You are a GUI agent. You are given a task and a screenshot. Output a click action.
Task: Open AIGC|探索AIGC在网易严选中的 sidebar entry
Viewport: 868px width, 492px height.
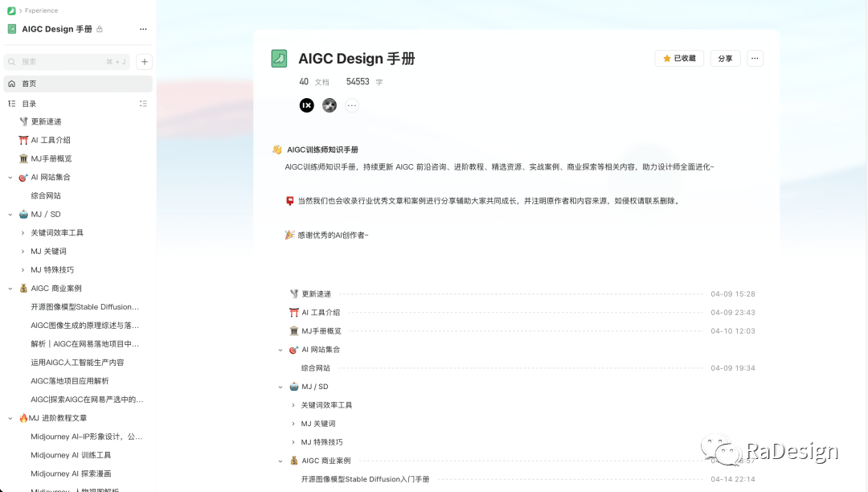[x=87, y=400]
